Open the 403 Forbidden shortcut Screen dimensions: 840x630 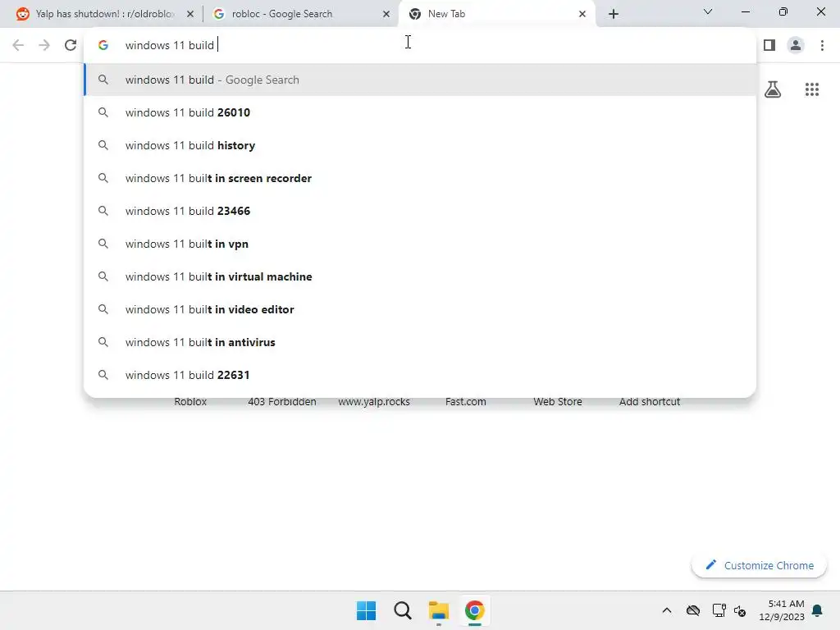click(x=282, y=401)
